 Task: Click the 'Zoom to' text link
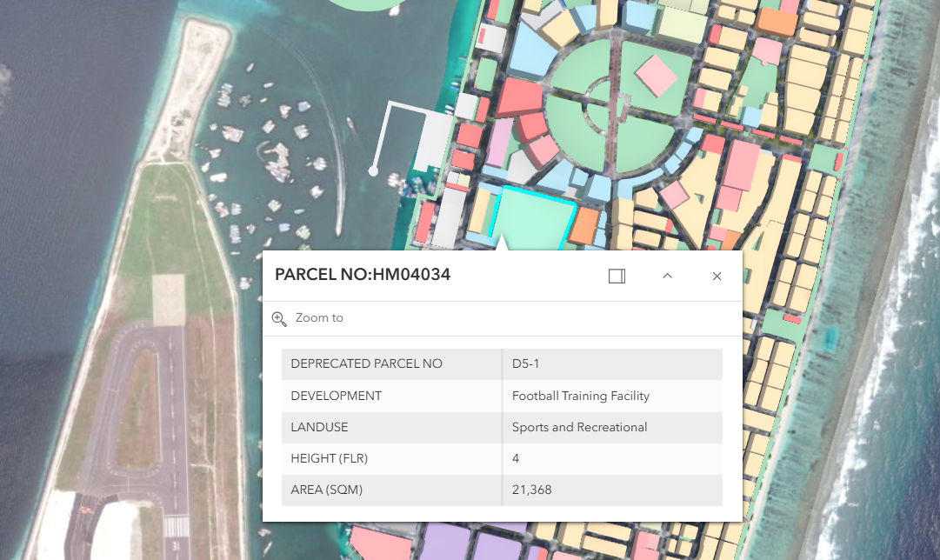pos(319,318)
